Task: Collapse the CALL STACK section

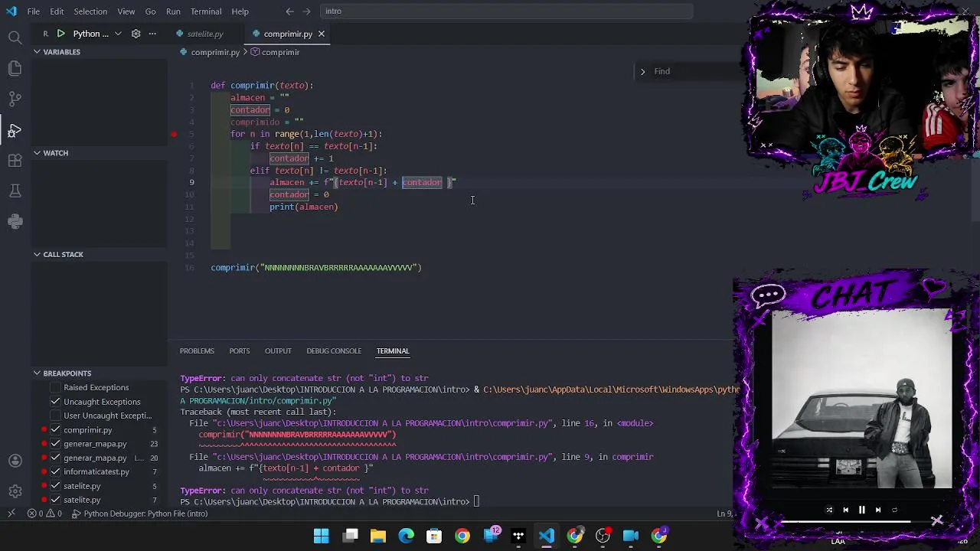Action: (63, 254)
